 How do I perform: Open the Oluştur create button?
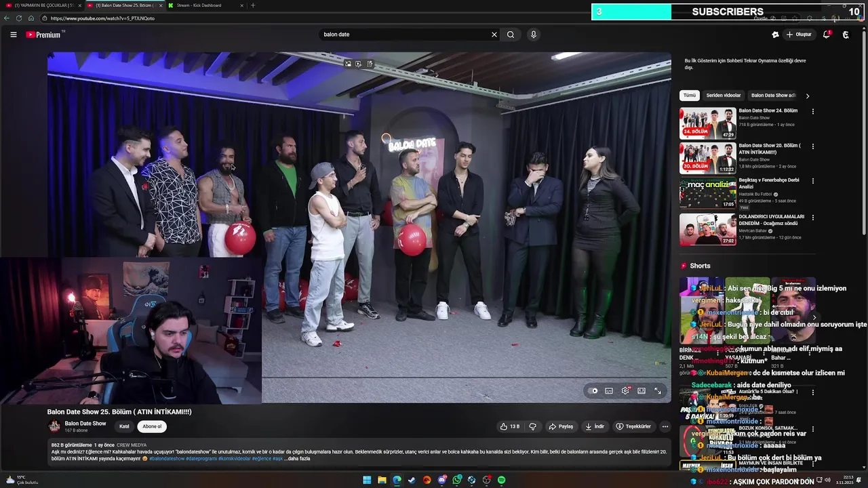coord(799,35)
